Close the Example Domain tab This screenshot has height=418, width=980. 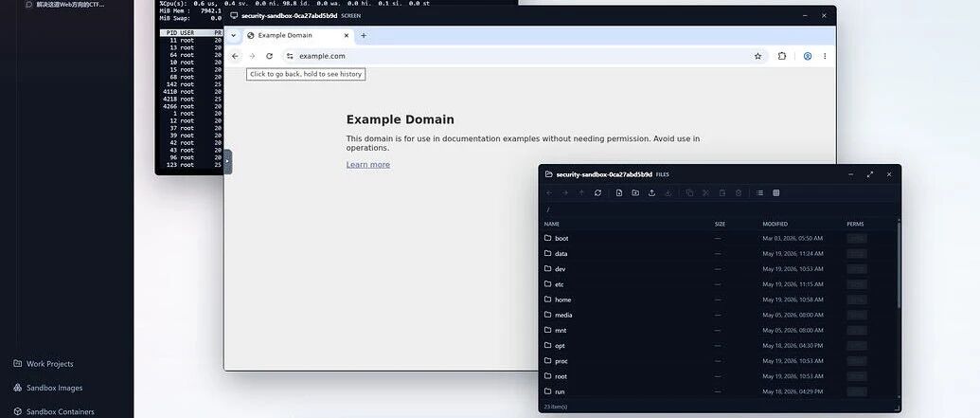(346, 36)
